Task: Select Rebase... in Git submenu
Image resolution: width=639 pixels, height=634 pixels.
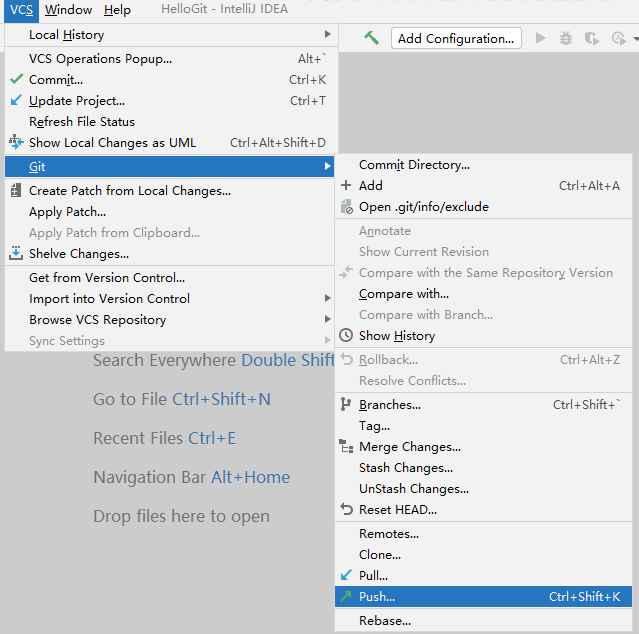Action: tap(483, 621)
